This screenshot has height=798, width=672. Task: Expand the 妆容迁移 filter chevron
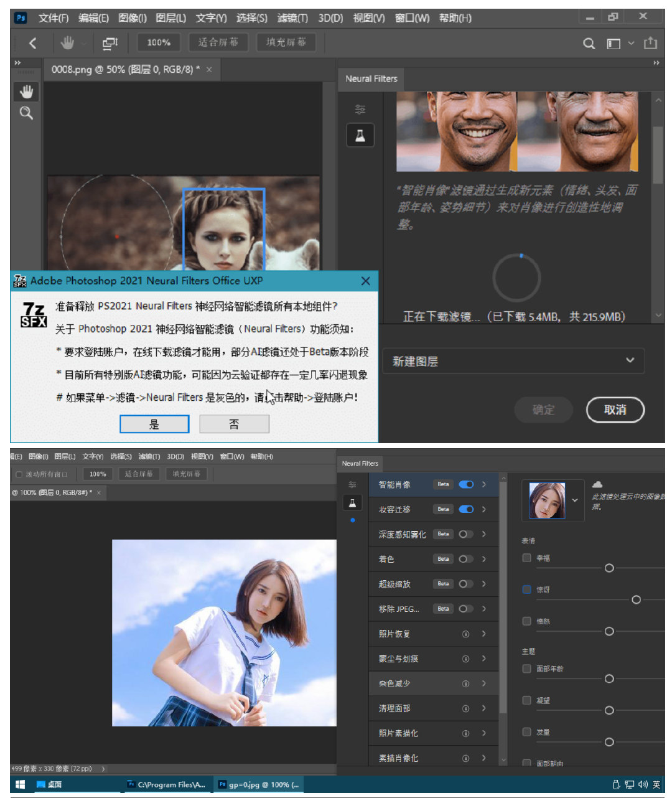[x=483, y=509]
